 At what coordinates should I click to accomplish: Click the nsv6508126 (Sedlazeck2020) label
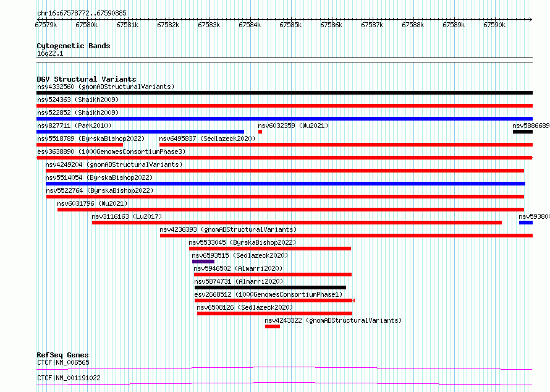pyautogui.click(x=245, y=307)
